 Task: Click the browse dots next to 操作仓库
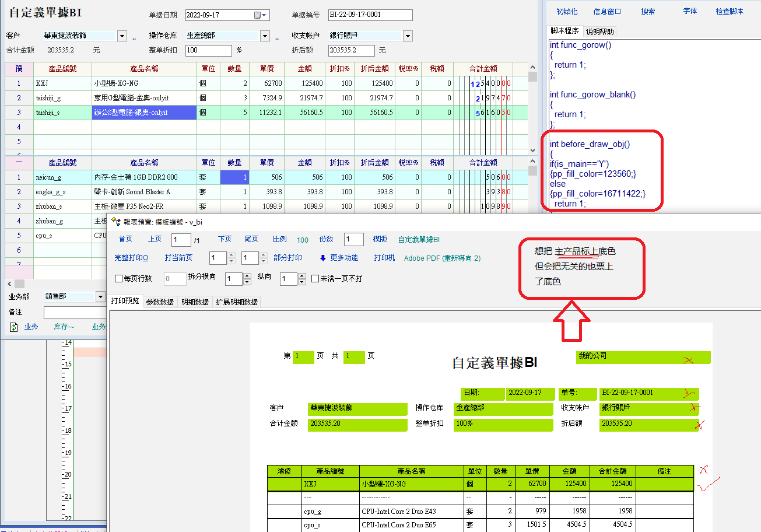click(277, 36)
